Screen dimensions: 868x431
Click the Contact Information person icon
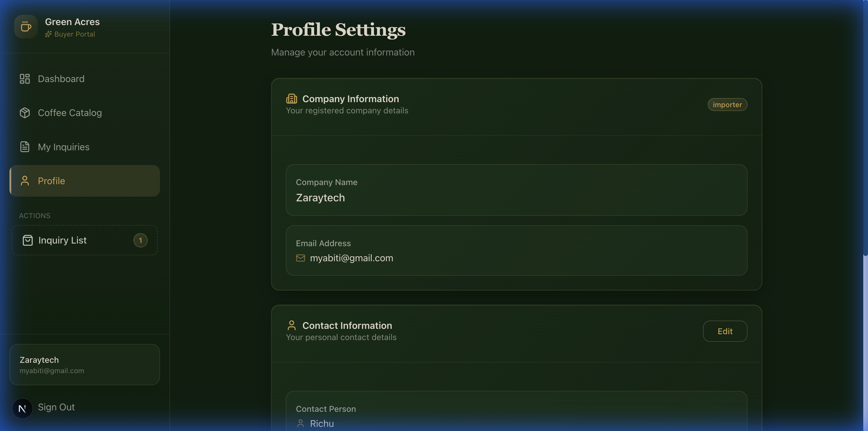click(291, 325)
